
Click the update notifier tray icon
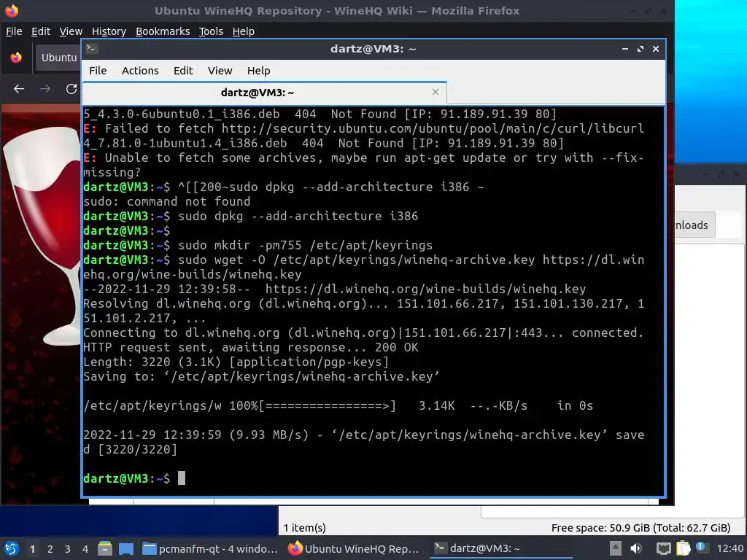point(701,547)
